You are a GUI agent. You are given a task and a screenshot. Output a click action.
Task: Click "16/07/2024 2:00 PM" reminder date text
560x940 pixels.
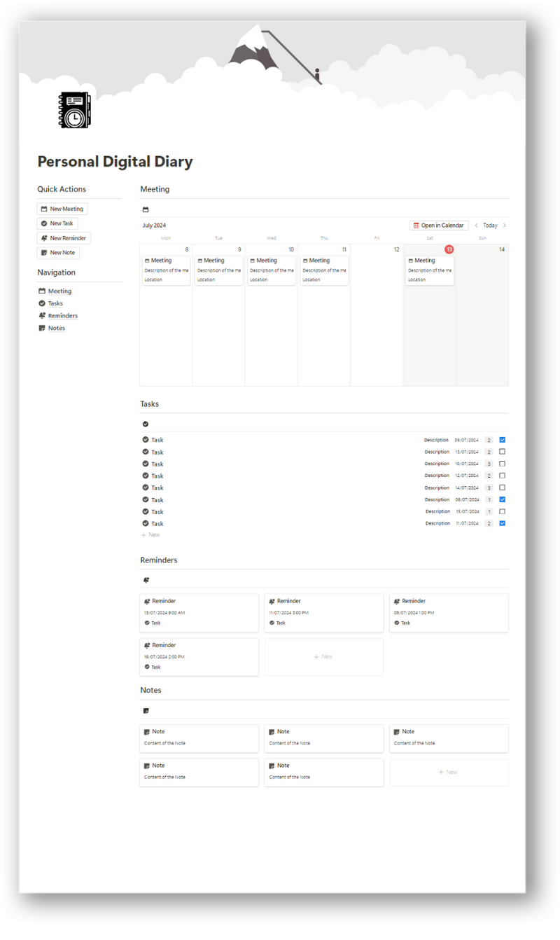coord(164,657)
